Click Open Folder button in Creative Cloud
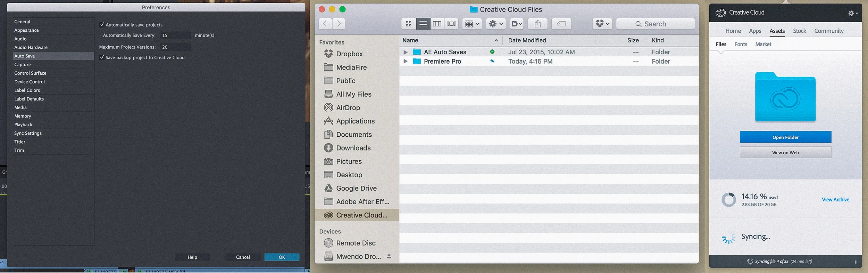This screenshot has width=868, height=273. tap(785, 137)
